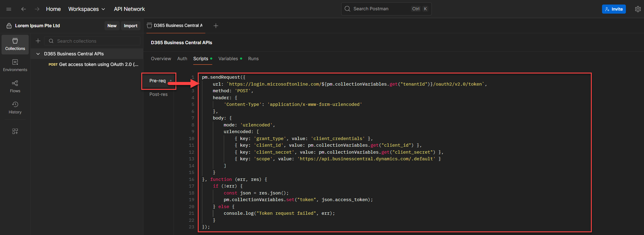Viewport: 644px width, 235px height.
Task: Expand the Workspaces dropdown
Action: pyautogui.click(x=87, y=9)
